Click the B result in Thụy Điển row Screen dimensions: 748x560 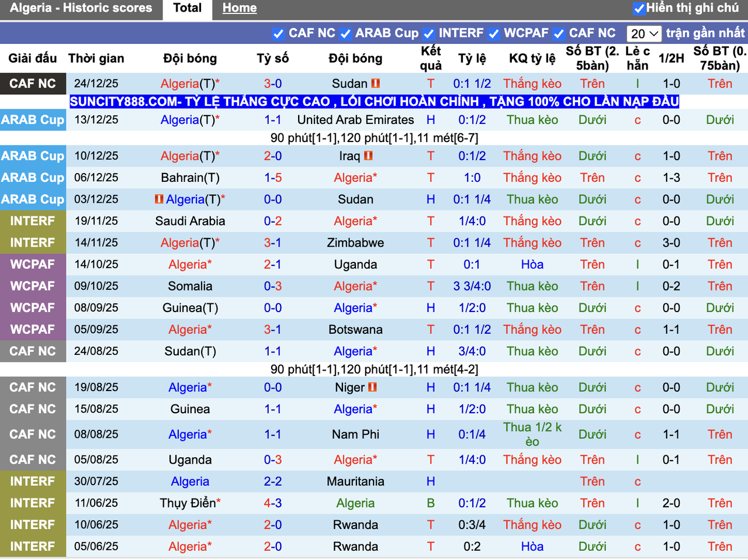tap(431, 503)
